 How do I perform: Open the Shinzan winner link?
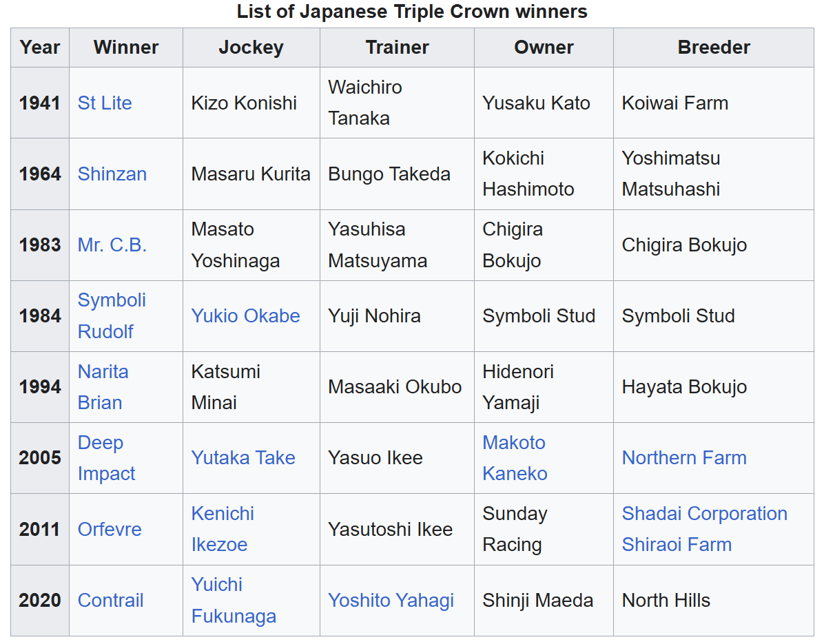pos(112,174)
